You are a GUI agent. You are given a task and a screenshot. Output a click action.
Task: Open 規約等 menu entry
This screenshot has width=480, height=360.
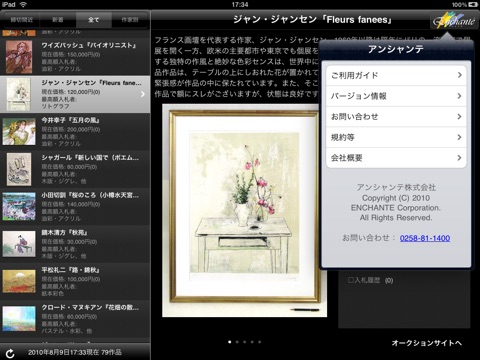[x=396, y=137]
